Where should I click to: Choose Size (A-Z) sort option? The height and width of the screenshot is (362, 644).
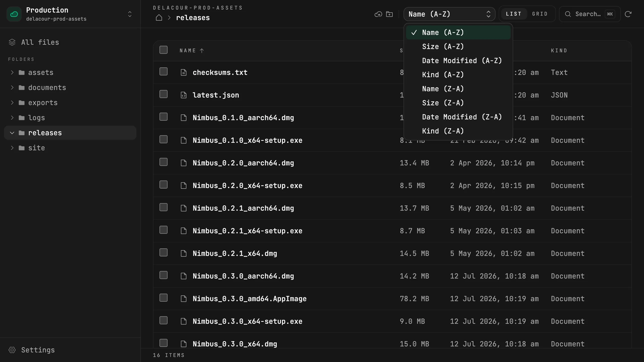click(458, 47)
